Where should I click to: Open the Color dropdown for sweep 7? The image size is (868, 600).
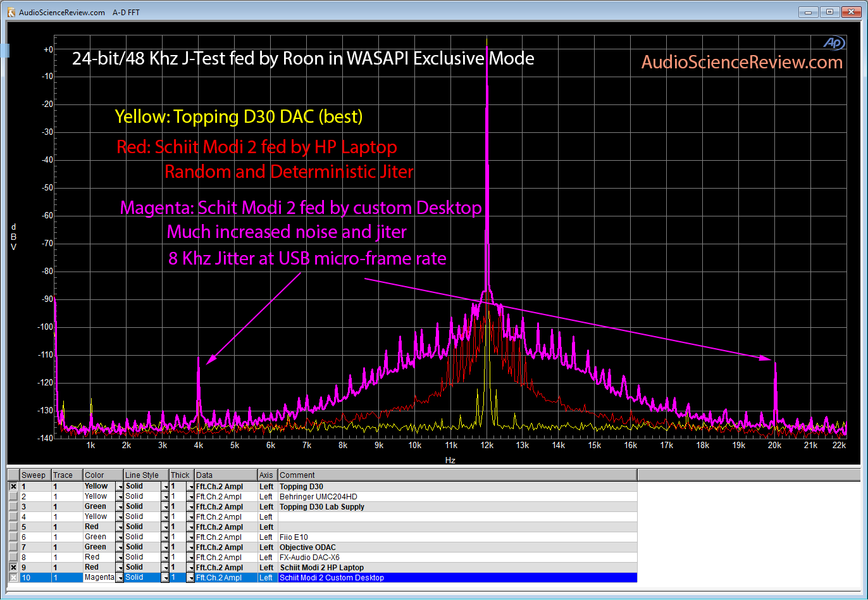click(x=119, y=547)
